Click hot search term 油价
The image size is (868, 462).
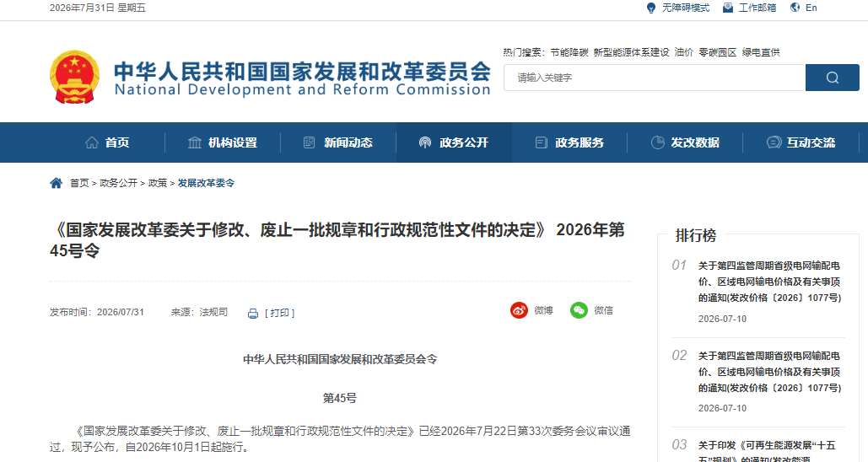pos(683,52)
